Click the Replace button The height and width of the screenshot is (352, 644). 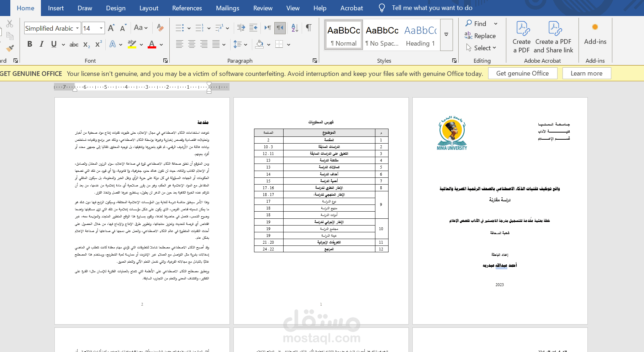click(480, 36)
